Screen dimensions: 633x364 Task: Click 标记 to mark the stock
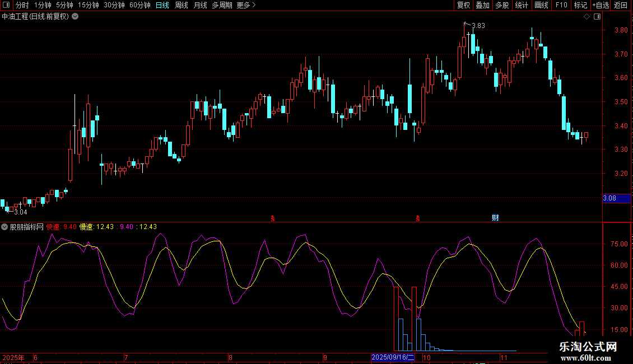580,5
